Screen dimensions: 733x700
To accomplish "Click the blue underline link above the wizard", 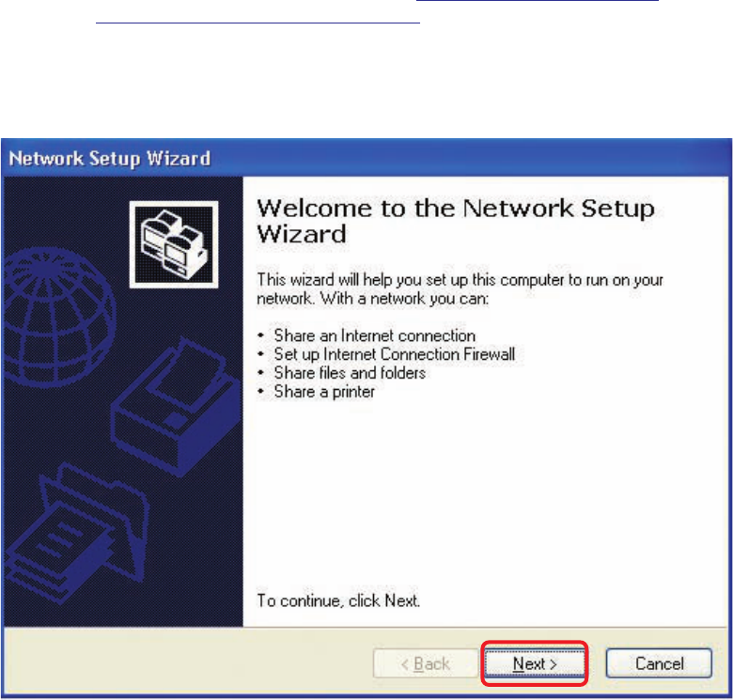I will pos(257,22).
